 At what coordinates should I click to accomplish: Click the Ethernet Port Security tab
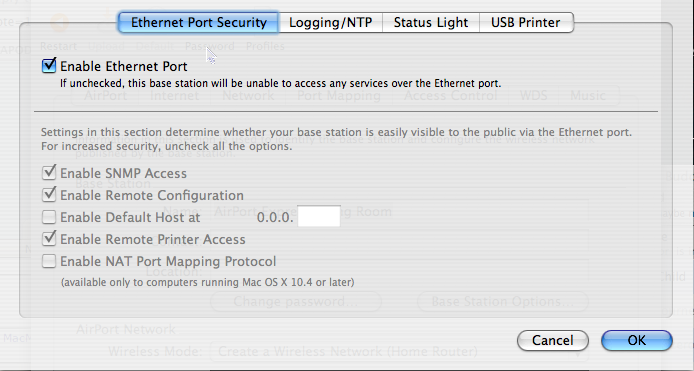199,22
